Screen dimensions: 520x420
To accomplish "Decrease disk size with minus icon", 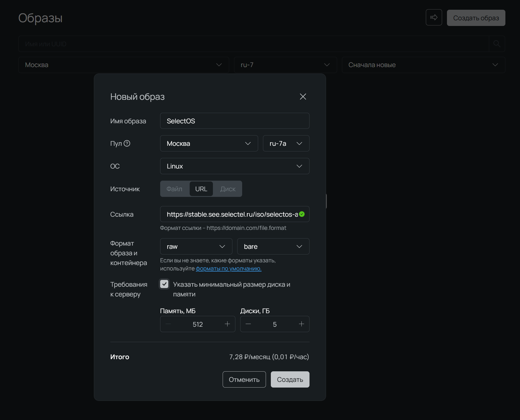I will pyautogui.click(x=248, y=324).
